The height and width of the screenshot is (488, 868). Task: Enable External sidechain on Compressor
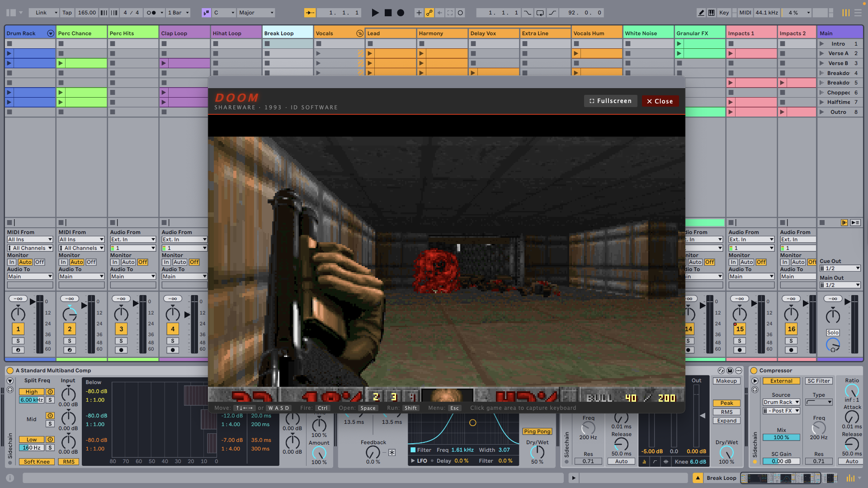point(781,381)
